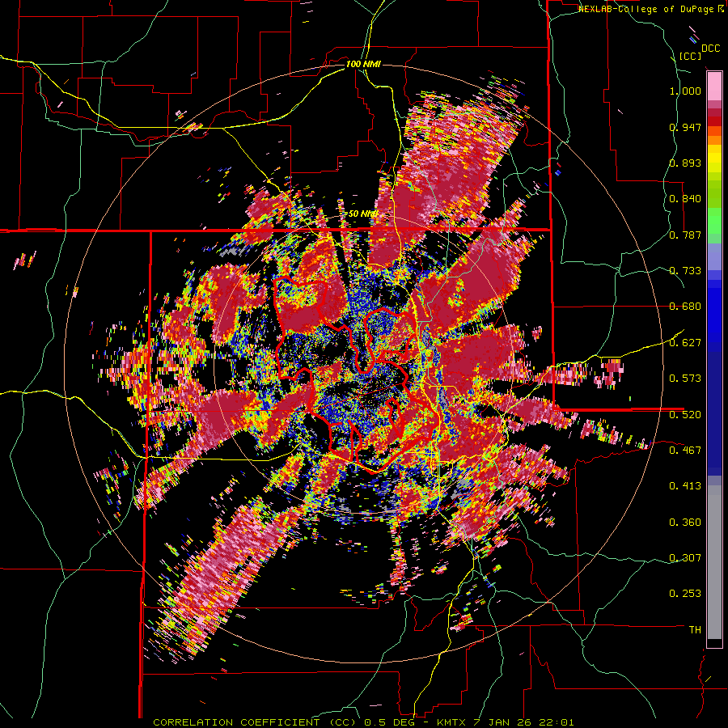The width and height of the screenshot is (728, 728).
Task: Click the 0.947 value on the color scale
Action: (685, 127)
